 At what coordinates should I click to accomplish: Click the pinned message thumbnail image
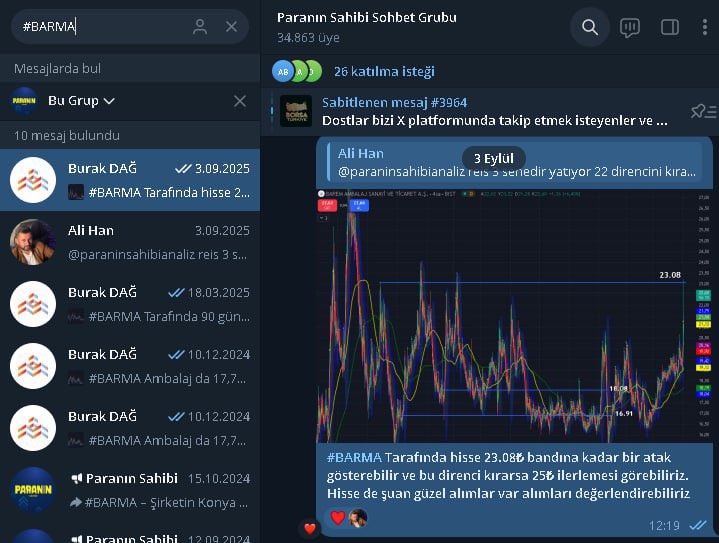coord(296,111)
